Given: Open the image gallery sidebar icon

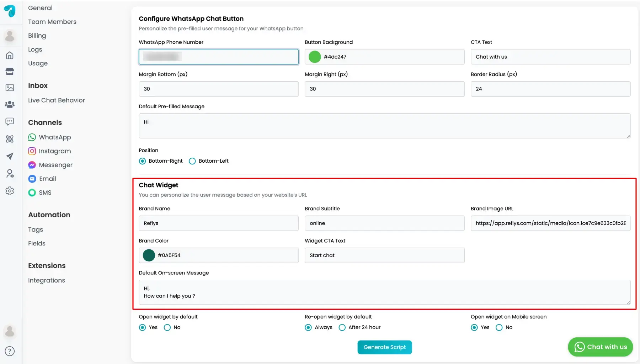Looking at the screenshot, I should click(x=10, y=87).
